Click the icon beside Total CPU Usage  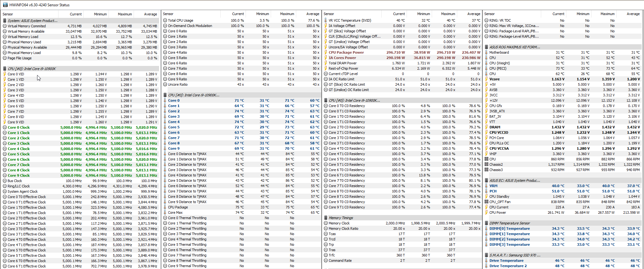[165, 20]
